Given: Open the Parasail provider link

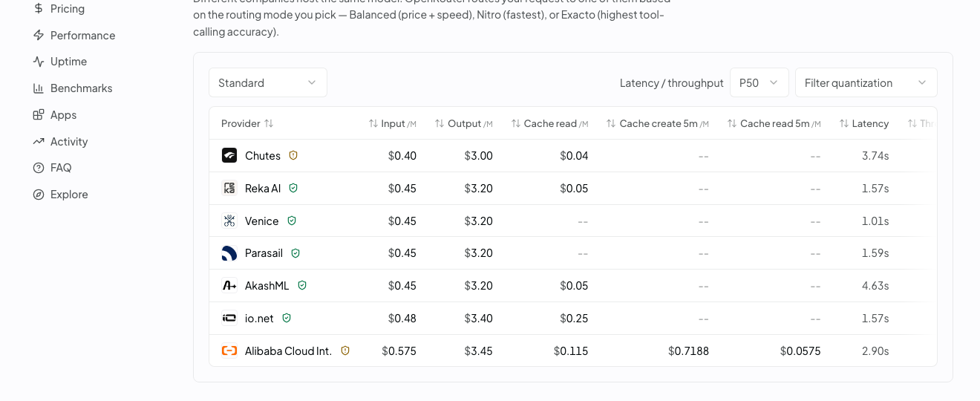Looking at the screenshot, I should [x=264, y=253].
